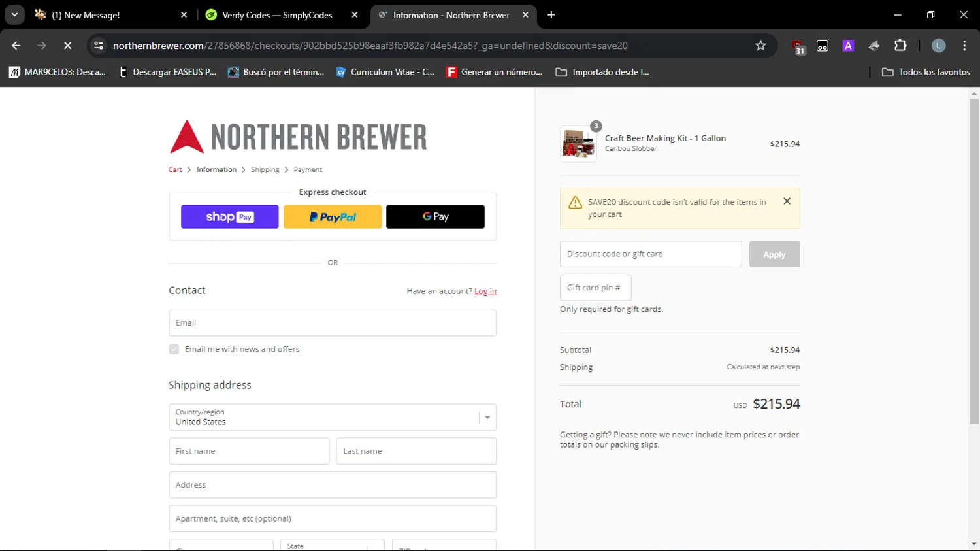
Task: Dismiss the SAVE20 invalid code warning
Action: (787, 201)
